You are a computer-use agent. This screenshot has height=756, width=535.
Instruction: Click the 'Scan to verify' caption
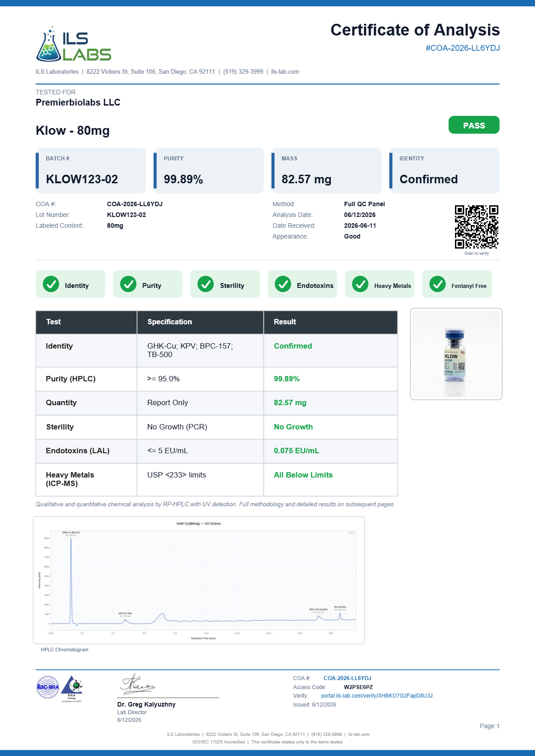(477, 253)
